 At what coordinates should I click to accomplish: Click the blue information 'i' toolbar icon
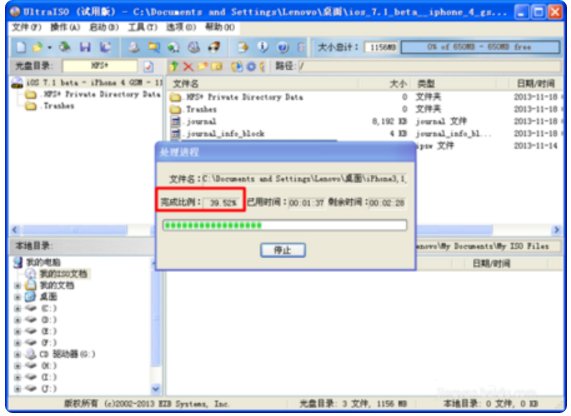263,47
